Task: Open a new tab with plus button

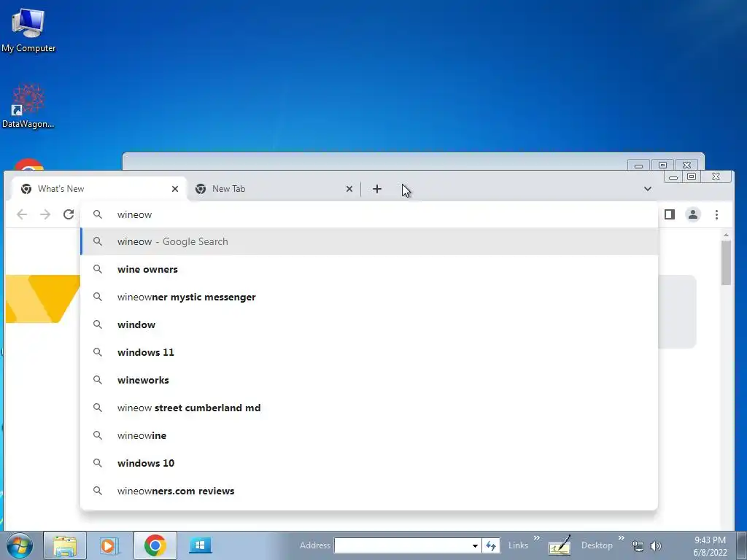Action: pos(377,189)
